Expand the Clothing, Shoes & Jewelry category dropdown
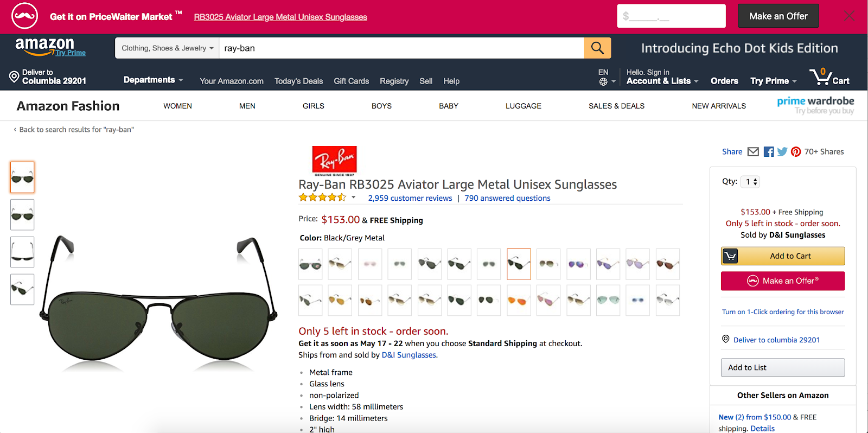Screen dimensions: 868x433 [x=167, y=48]
